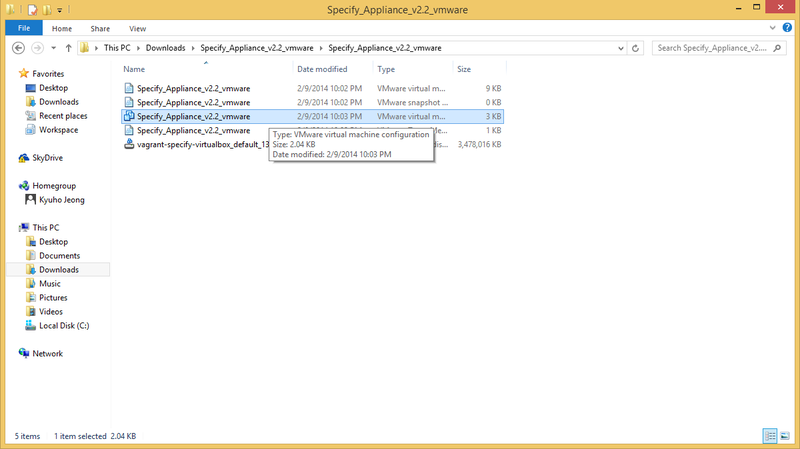800x449 pixels.
Task: Refresh the current folder view
Action: (x=635, y=48)
